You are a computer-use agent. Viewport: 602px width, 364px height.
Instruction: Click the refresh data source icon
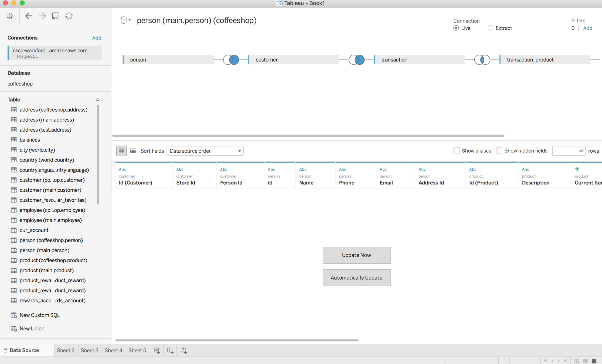coord(69,16)
